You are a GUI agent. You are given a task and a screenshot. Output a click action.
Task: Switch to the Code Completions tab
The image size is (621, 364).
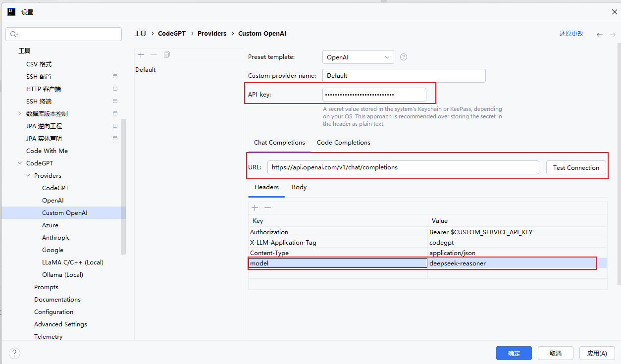tap(344, 143)
